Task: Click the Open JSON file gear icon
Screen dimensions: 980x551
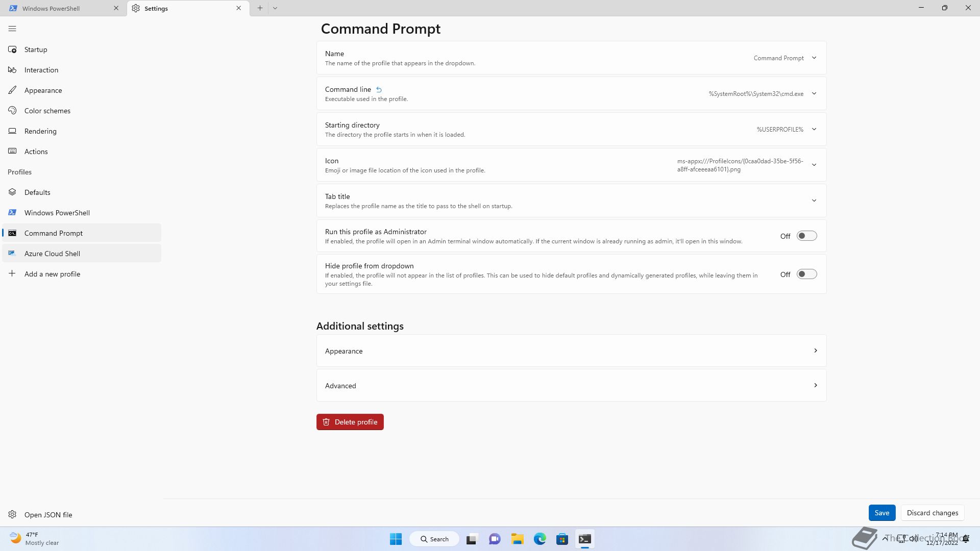Action: coord(12,515)
